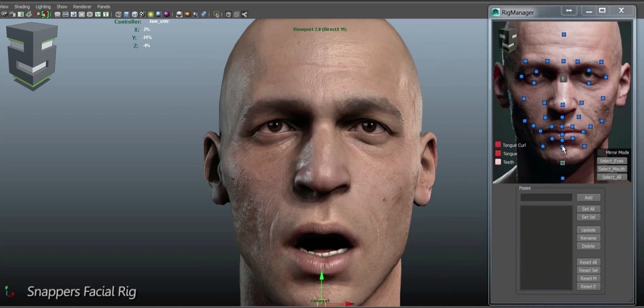Select the 'E' controller between the eyebrows
The image size is (644, 308).
(x=563, y=79)
